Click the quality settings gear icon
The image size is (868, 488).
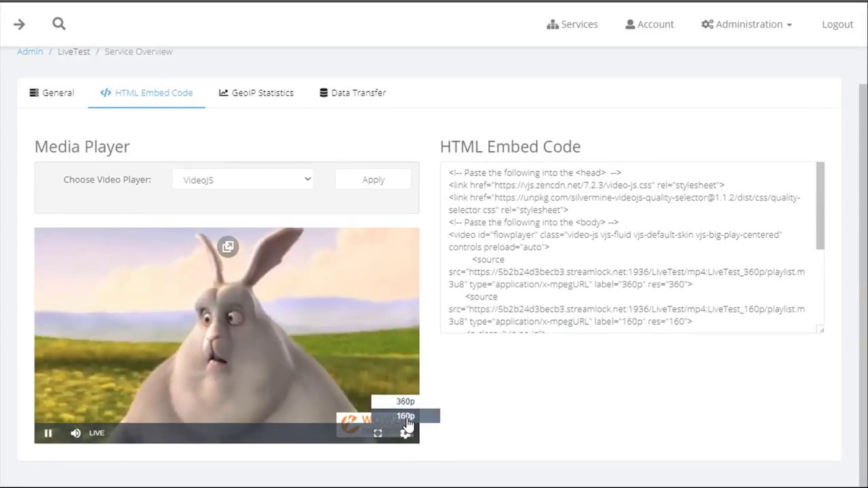(x=405, y=434)
